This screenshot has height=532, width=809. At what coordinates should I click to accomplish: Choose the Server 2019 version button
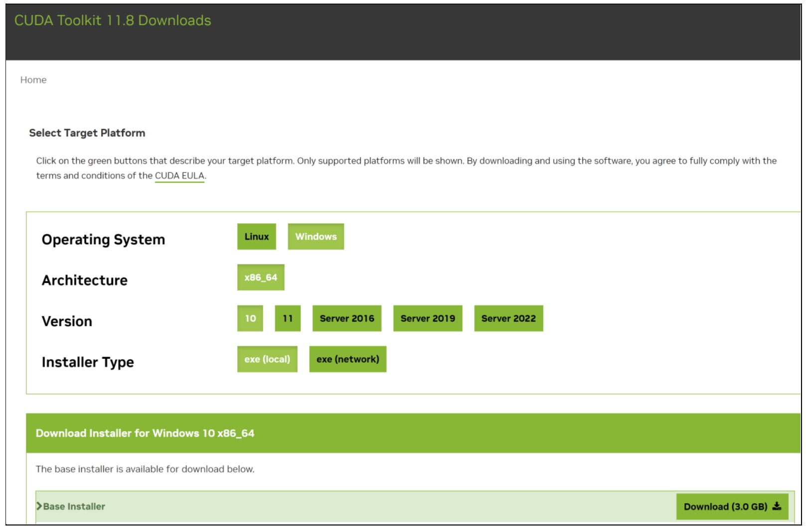tap(427, 318)
